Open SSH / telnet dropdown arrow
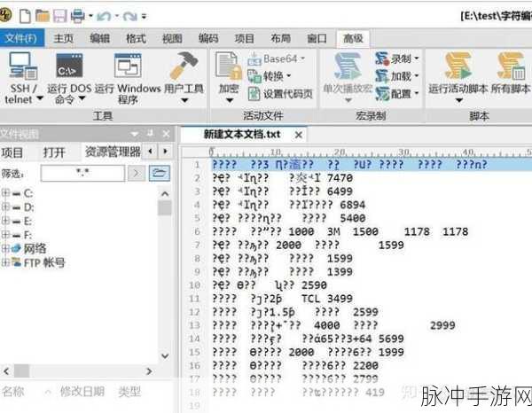Viewport: 532px width, 413px height. tap(40, 98)
